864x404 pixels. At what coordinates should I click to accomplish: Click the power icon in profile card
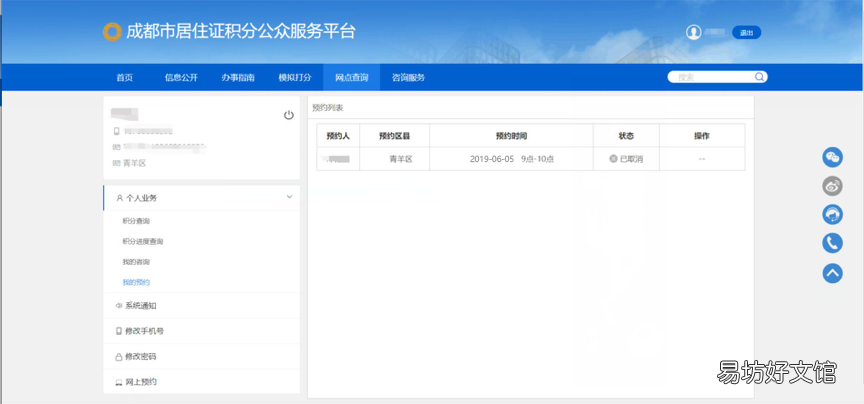(289, 115)
